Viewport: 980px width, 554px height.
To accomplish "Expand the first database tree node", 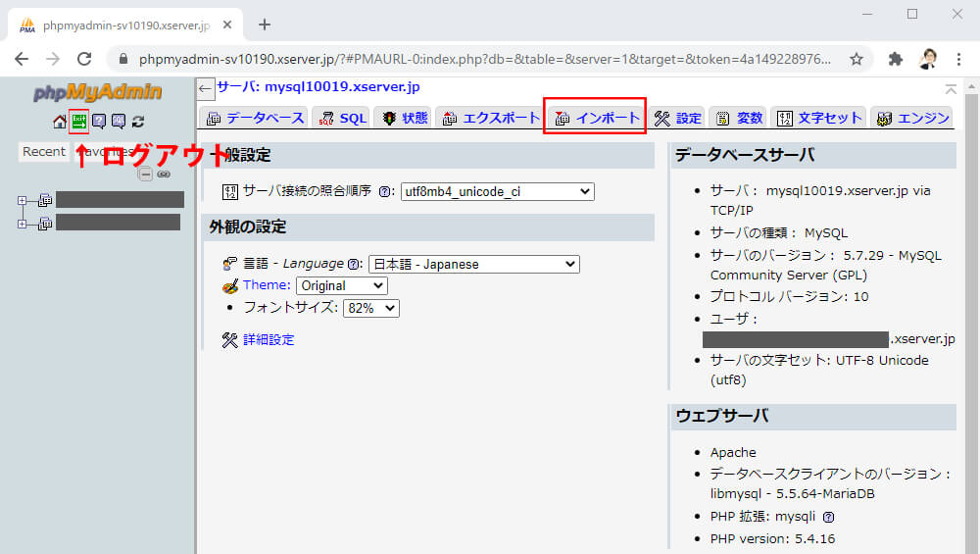I will point(22,201).
